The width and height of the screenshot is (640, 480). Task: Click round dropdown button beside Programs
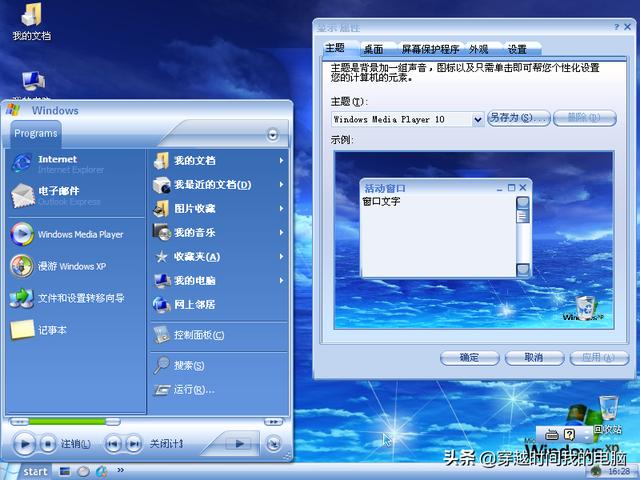273,135
